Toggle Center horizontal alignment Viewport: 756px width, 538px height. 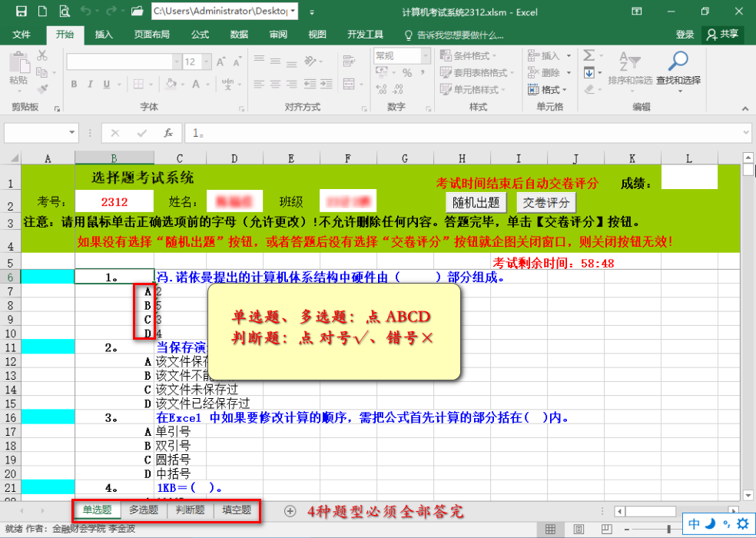tap(275, 84)
